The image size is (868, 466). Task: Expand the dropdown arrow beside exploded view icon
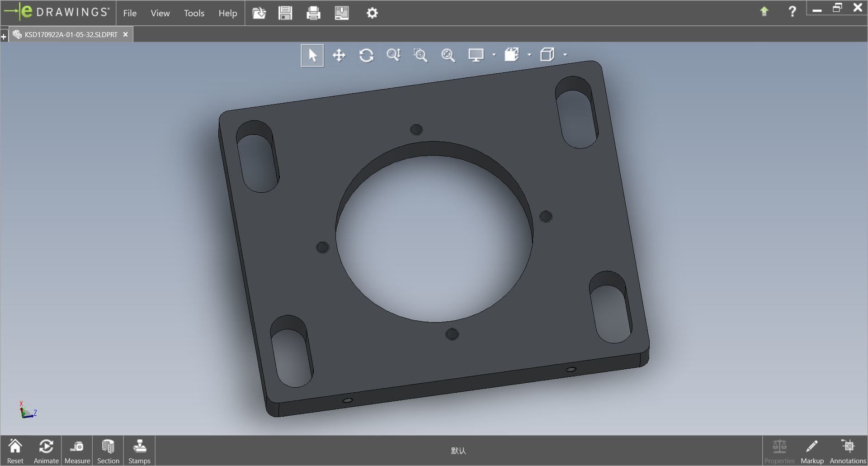pos(529,55)
